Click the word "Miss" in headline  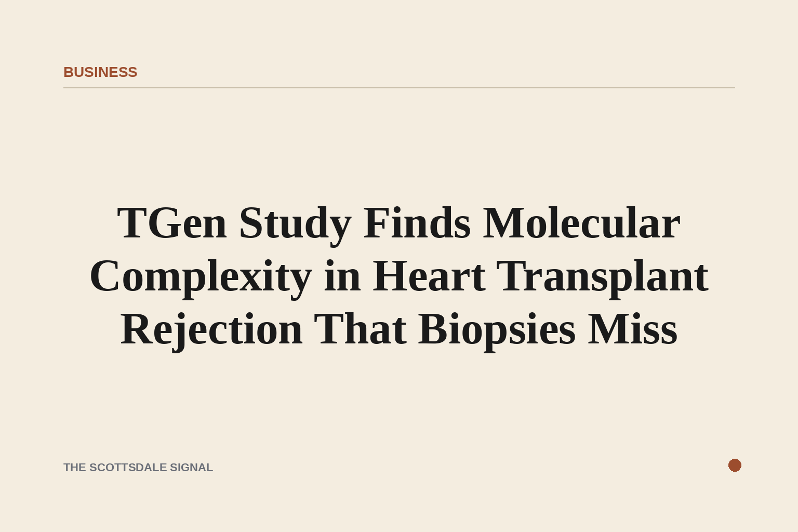pos(633,329)
